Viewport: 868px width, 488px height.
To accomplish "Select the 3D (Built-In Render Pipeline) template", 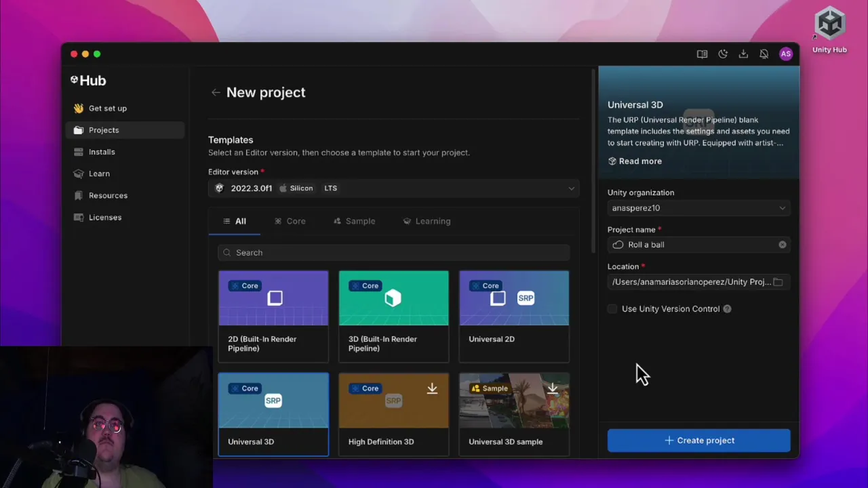I will tap(393, 317).
